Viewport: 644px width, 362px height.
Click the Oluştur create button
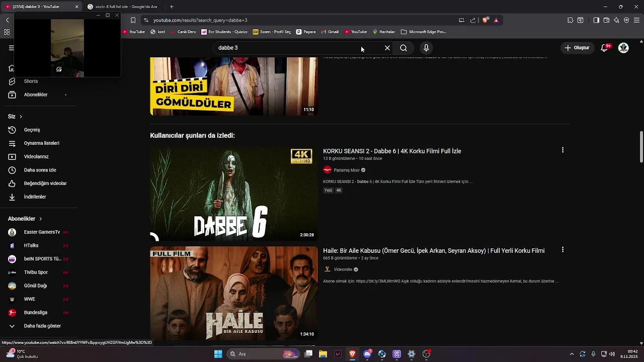point(577,48)
